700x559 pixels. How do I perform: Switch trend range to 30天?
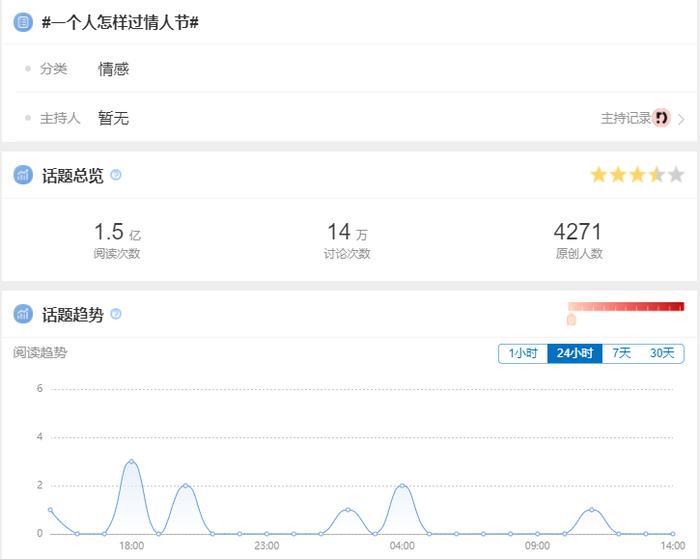coord(662,353)
